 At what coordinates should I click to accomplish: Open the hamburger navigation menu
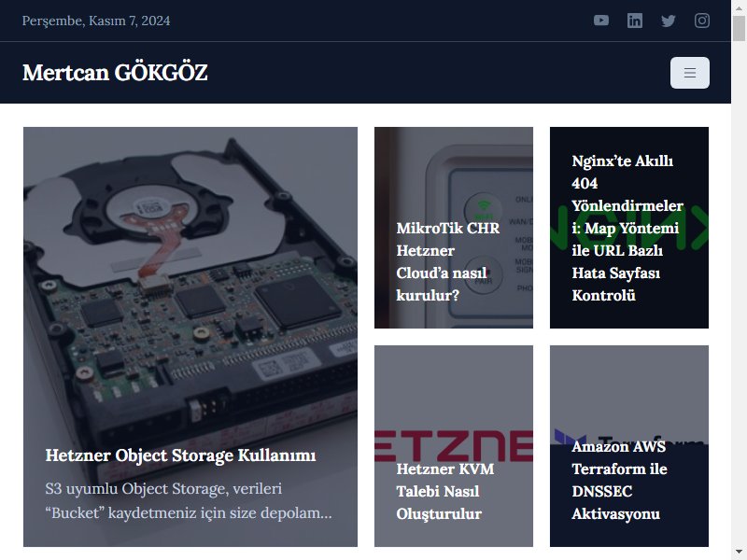[690, 73]
